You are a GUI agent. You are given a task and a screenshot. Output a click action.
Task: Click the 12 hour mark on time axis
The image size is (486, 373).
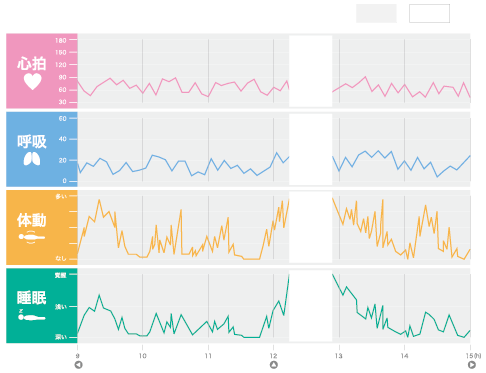coord(273,356)
